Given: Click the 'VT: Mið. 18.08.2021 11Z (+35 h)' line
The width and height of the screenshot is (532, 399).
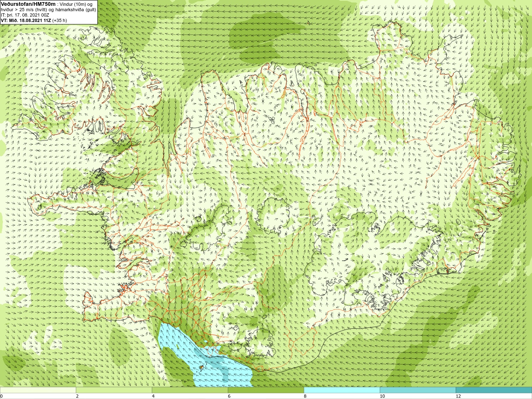Looking at the screenshot, I should [34, 20].
